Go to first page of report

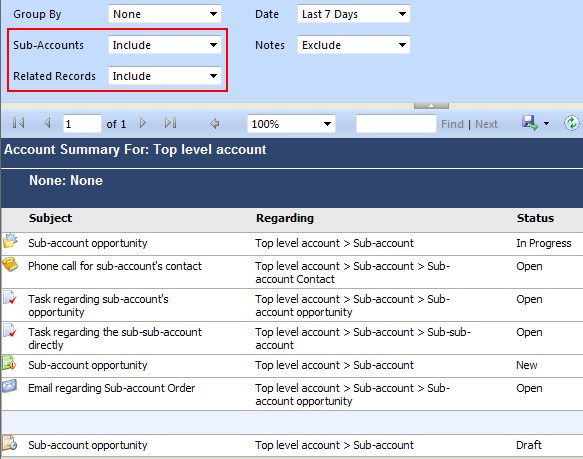point(18,123)
